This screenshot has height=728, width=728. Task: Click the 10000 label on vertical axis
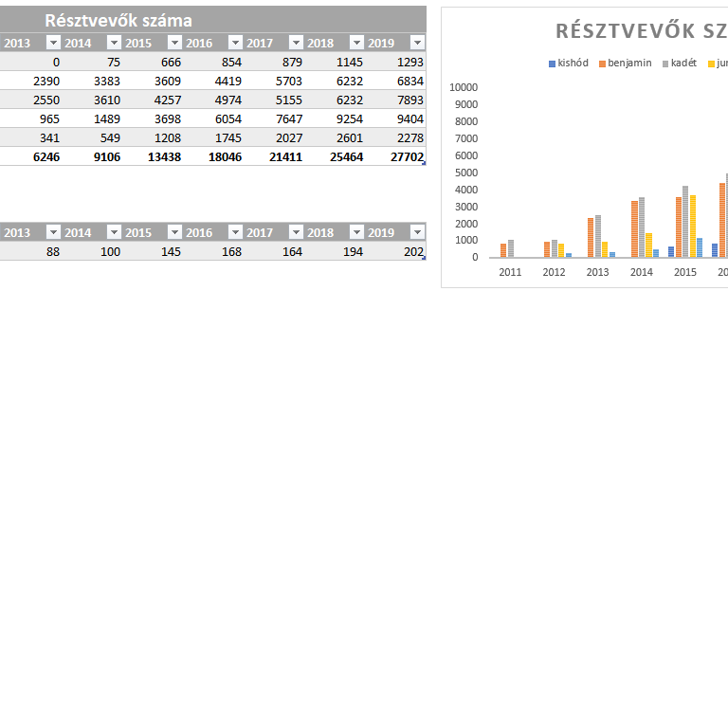[464, 87]
